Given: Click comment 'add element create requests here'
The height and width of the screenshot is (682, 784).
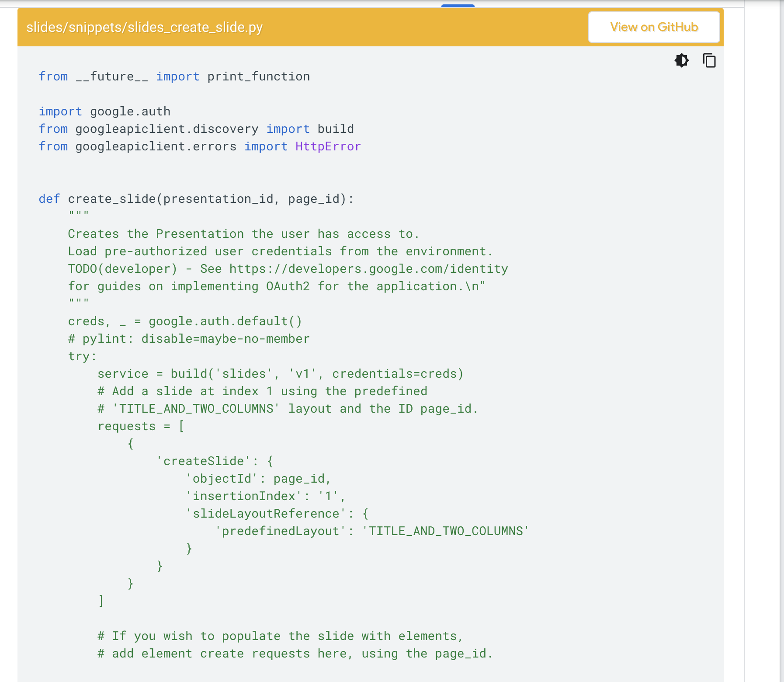Looking at the screenshot, I should pyautogui.click(x=295, y=654).
